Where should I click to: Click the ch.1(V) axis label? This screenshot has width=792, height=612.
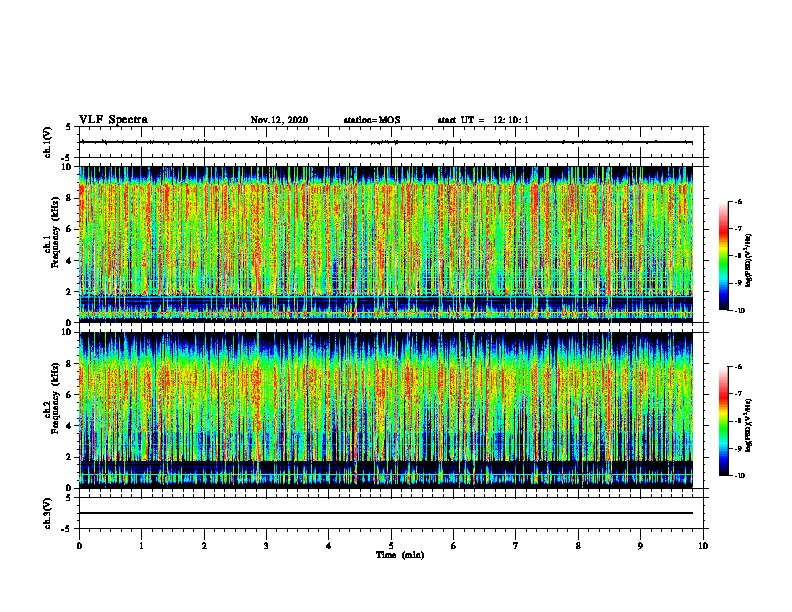pyautogui.click(x=48, y=142)
